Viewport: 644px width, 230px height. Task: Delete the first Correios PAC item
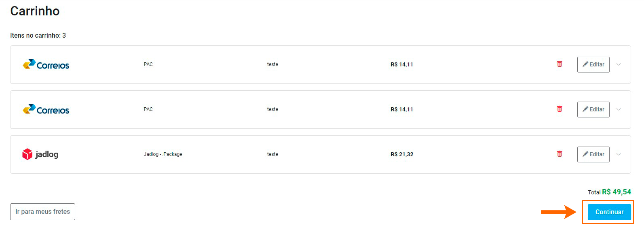[x=560, y=64]
